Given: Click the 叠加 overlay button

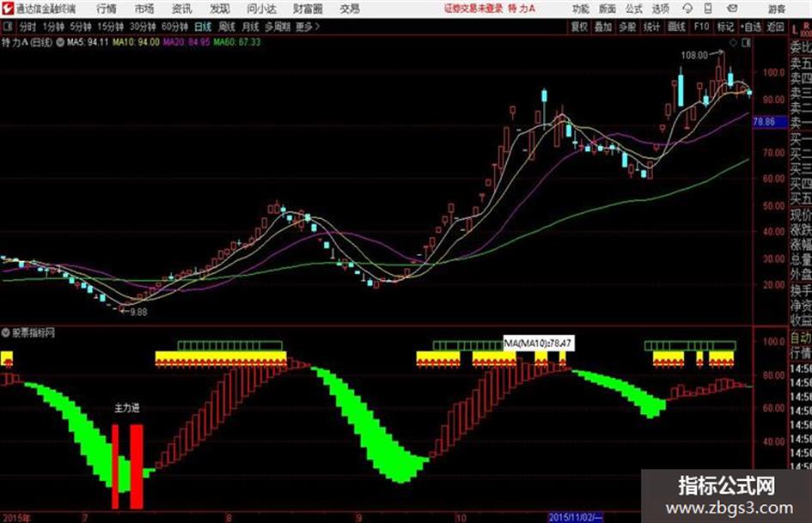Looking at the screenshot, I should coord(603,27).
